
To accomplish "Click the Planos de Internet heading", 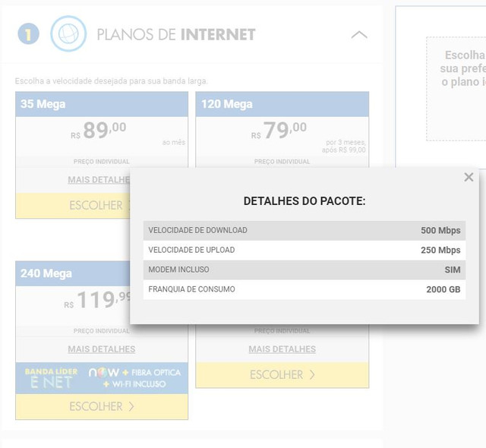I will [x=176, y=34].
